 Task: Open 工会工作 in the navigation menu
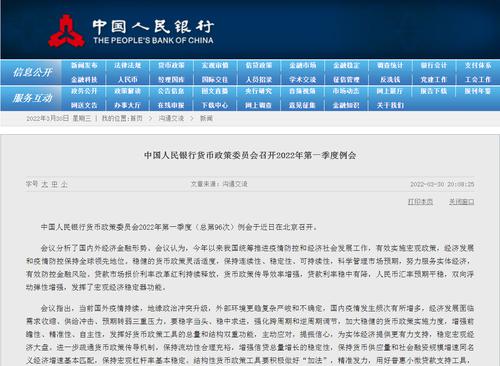pos(478,79)
